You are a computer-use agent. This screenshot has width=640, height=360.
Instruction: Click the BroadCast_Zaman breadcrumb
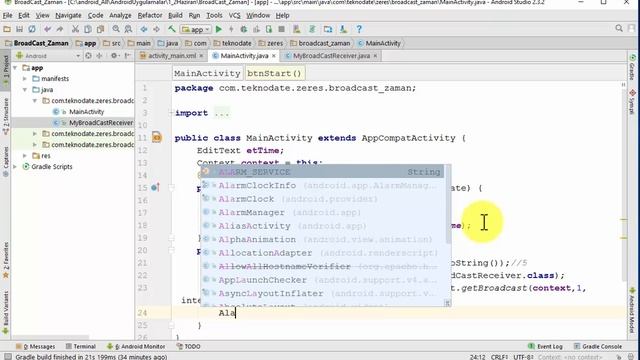37,43
